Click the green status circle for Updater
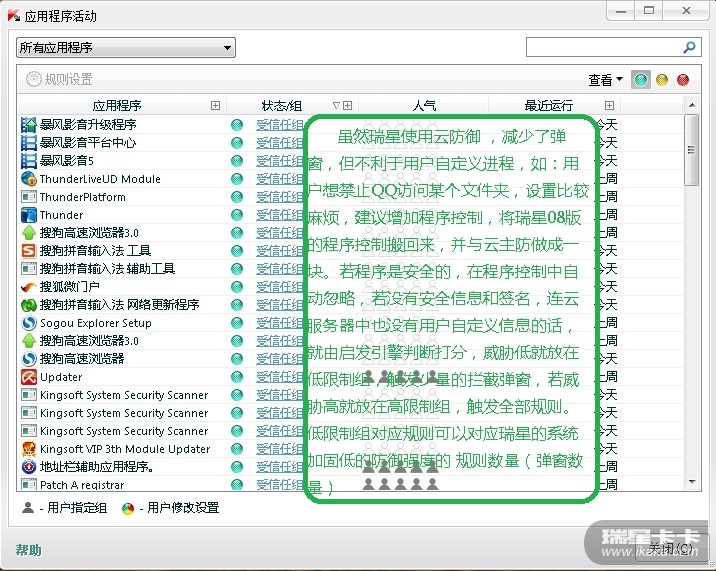 (x=237, y=377)
